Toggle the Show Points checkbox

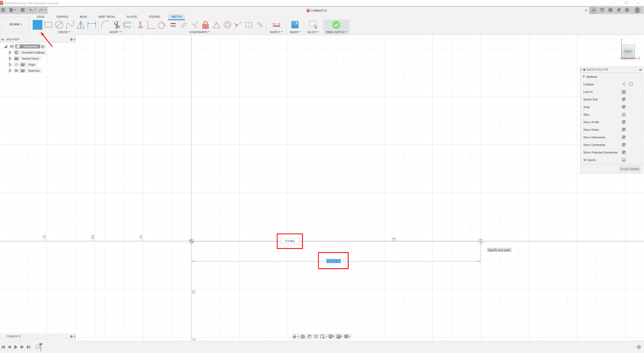(624, 130)
